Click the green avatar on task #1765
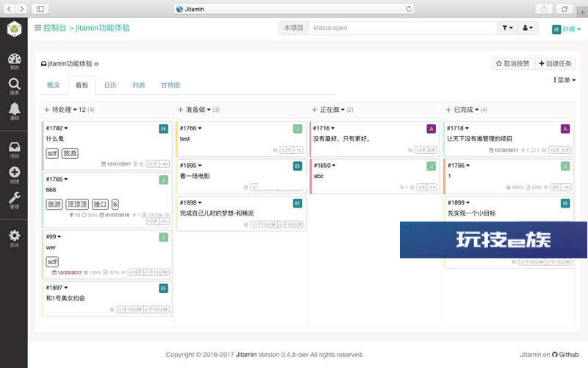Image resolution: width=588 pixels, height=368 pixels. point(163,180)
